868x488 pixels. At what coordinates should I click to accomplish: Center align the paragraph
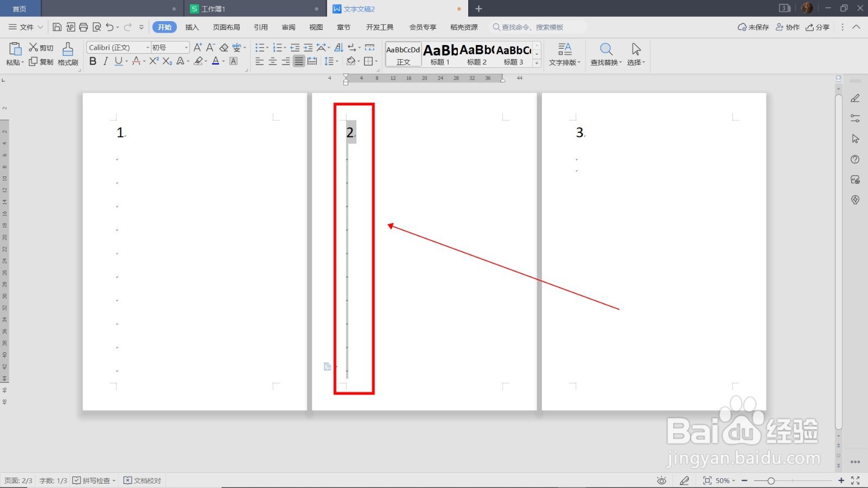coord(272,61)
